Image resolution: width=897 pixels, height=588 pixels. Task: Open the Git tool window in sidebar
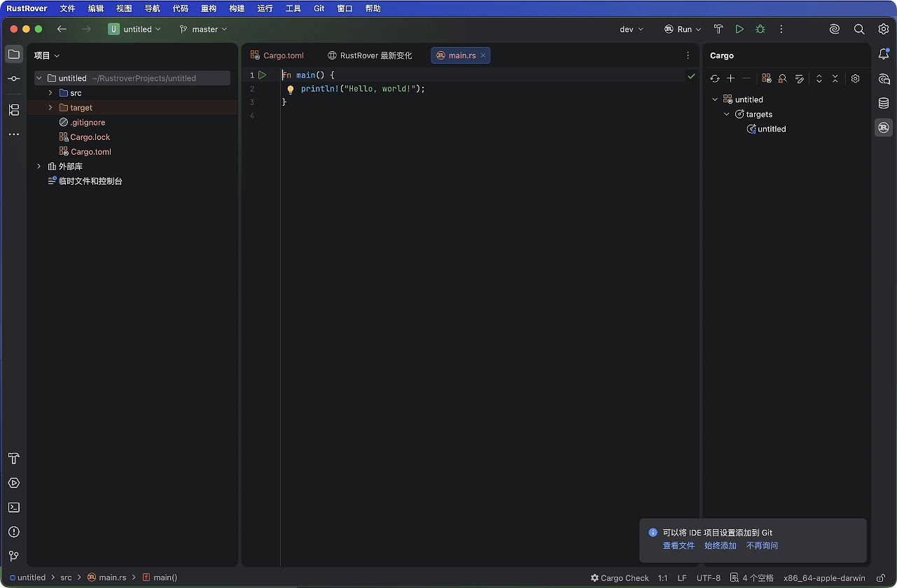click(x=13, y=556)
